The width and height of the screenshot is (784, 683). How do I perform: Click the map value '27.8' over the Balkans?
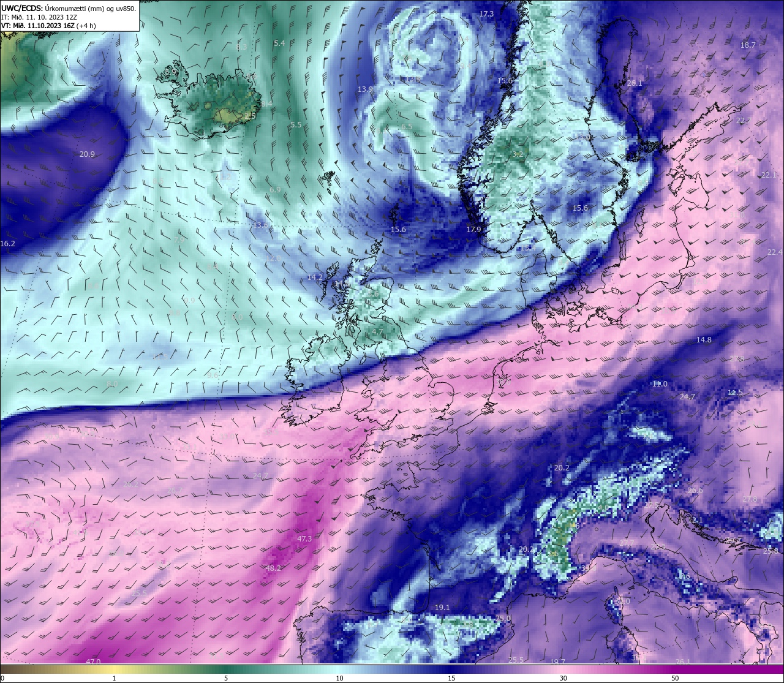(x=750, y=499)
